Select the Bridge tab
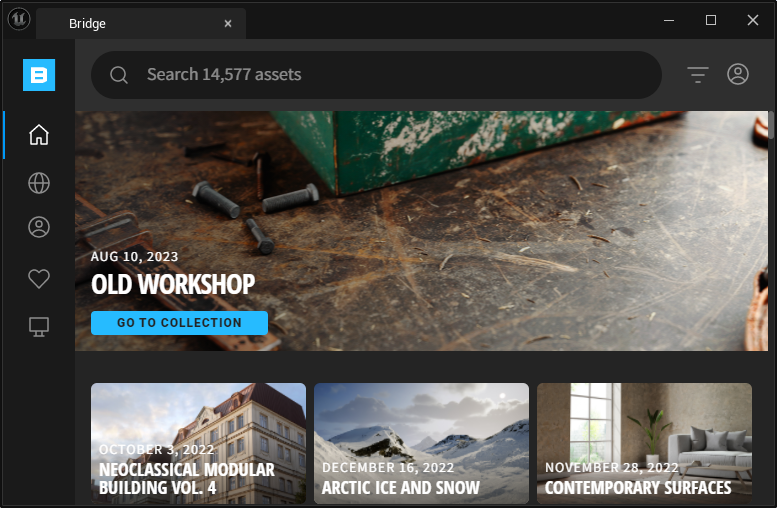 coord(130,23)
